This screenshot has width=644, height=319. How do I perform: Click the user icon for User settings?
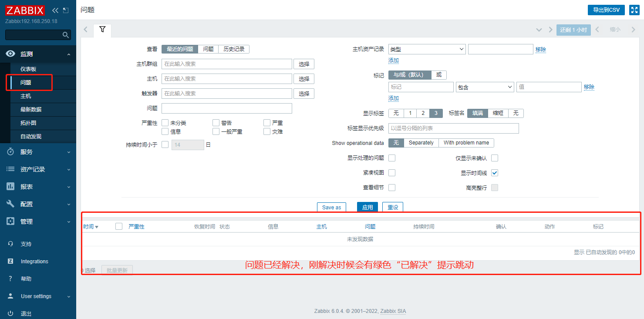(x=10, y=296)
